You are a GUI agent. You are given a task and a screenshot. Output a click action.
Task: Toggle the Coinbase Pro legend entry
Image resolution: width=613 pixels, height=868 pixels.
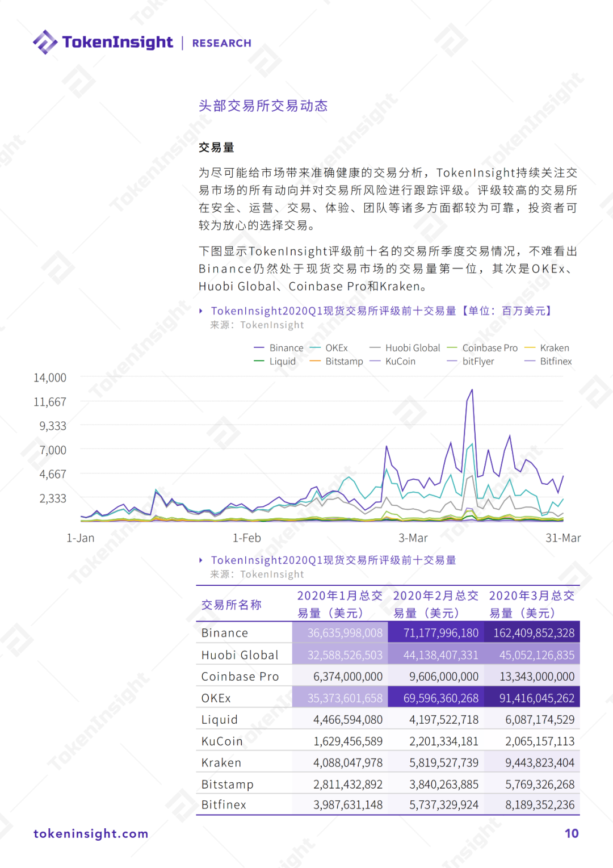click(482, 348)
